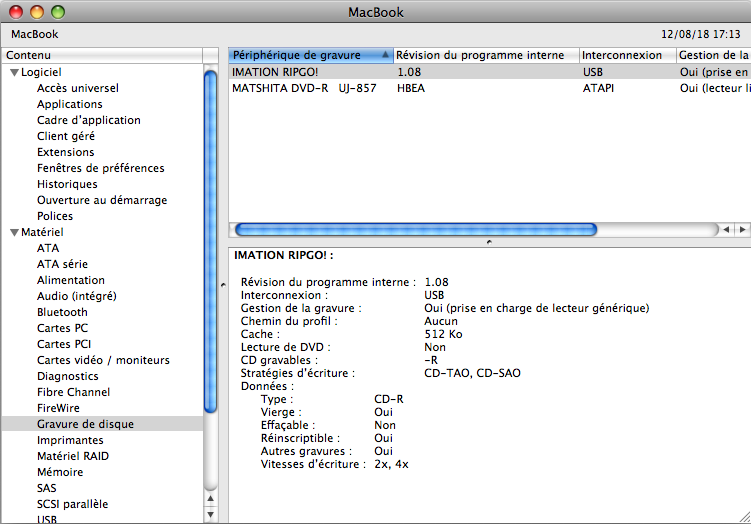Click the CD-TAO, CD-SAO value text

[472, 373]
